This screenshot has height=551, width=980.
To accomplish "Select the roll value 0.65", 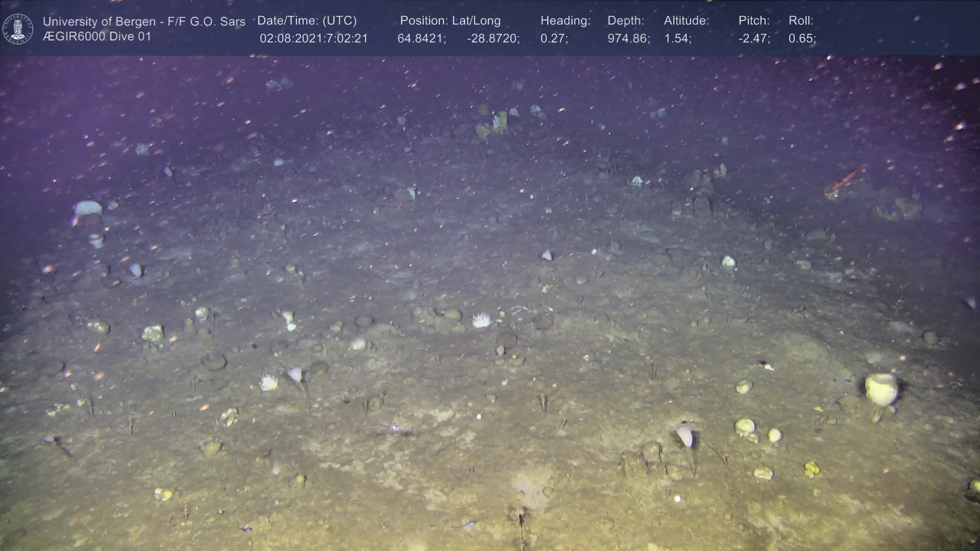I will pos(801,39).
